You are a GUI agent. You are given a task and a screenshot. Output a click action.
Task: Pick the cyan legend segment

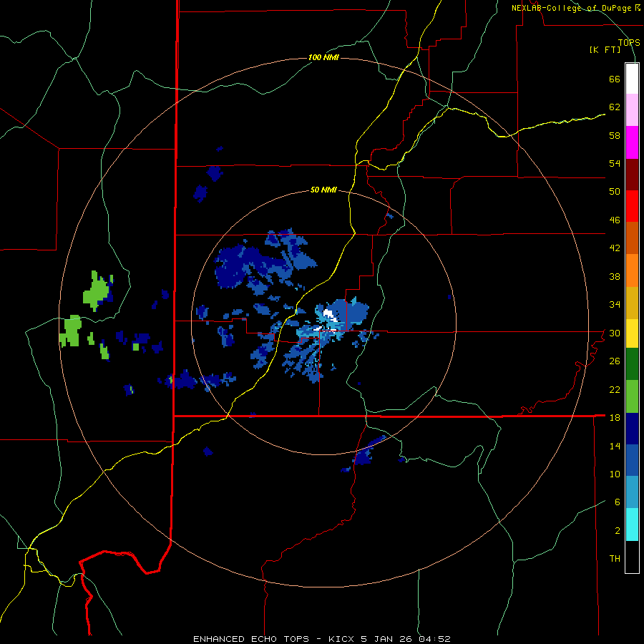[632, 525]
